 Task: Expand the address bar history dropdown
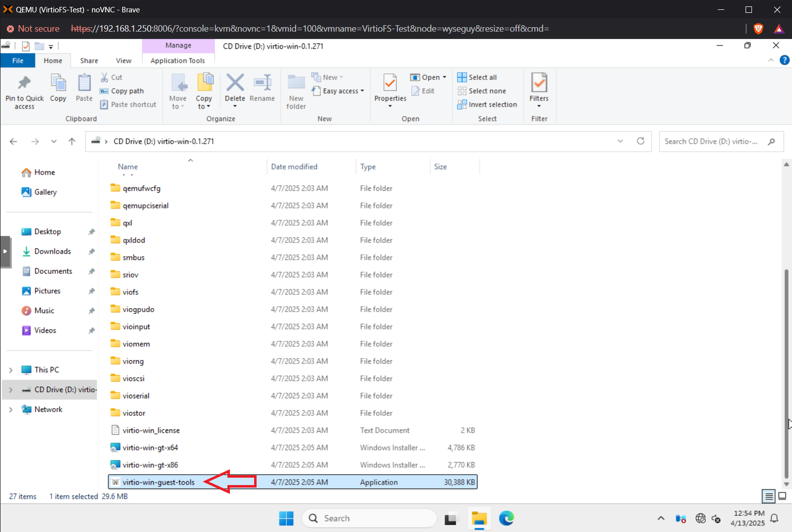pyautogui.click(x=620, y=141)
